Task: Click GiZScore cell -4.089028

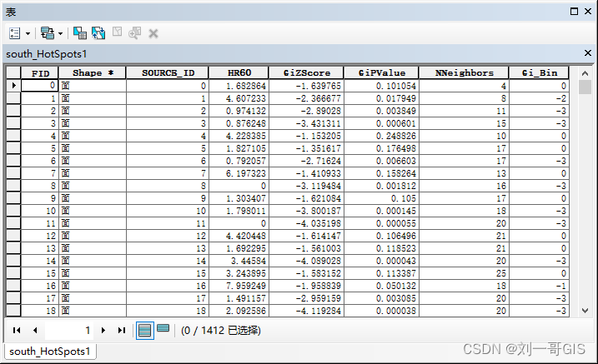Action: tap(306, 261)
